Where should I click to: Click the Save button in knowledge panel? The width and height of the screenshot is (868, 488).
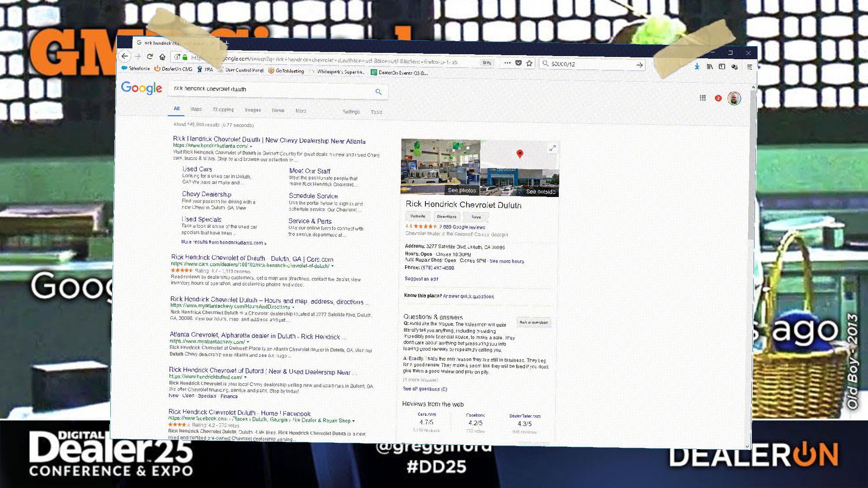(476, 217)
